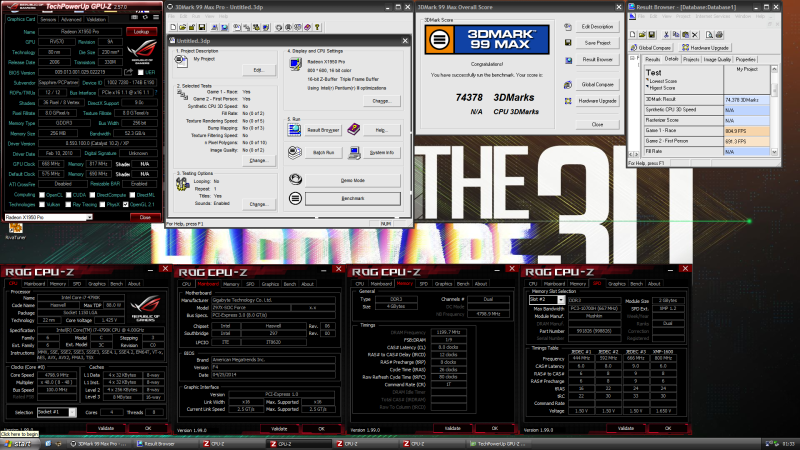Click yellow Help icon in 3DMark 99 Max Pro toolbar
800x450 pixels.
tap(317, 27)
